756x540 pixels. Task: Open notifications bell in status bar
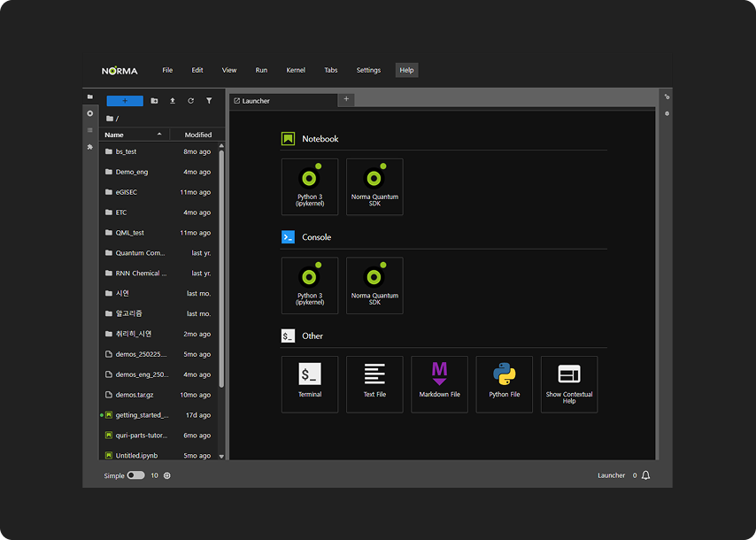(645, 475)
